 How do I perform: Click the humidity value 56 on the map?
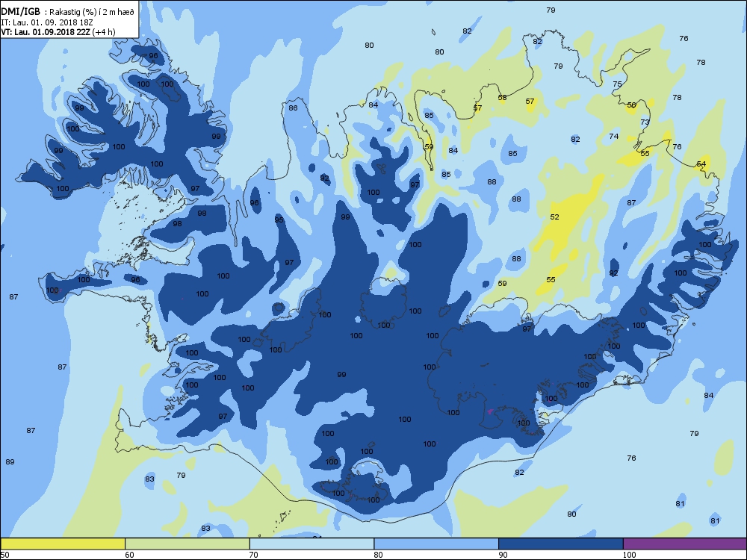pos(632,105)
